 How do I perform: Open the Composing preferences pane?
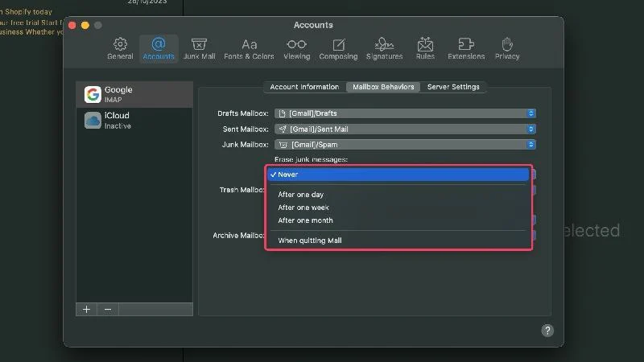pos(338,49)
